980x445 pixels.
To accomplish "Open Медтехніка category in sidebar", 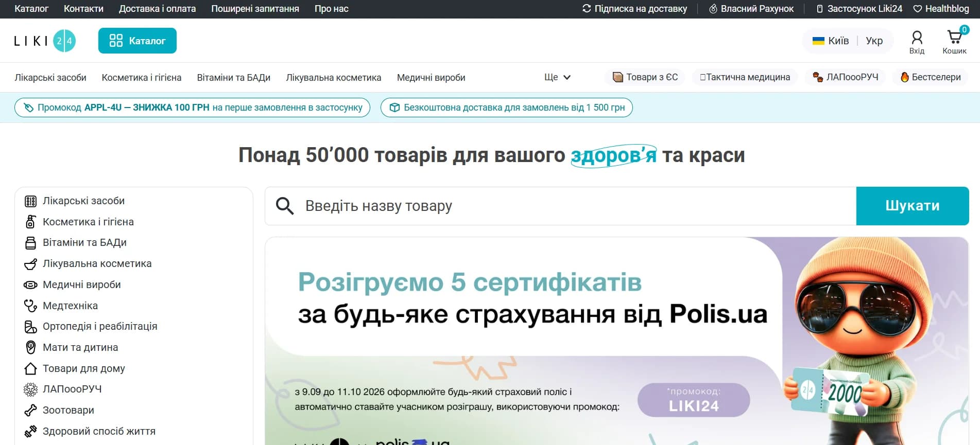I will [70, 306].
